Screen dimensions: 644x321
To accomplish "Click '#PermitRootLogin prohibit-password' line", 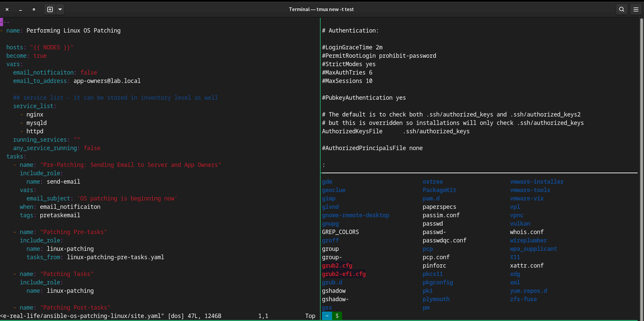I will pyautogui.click(x=379, y=56).
